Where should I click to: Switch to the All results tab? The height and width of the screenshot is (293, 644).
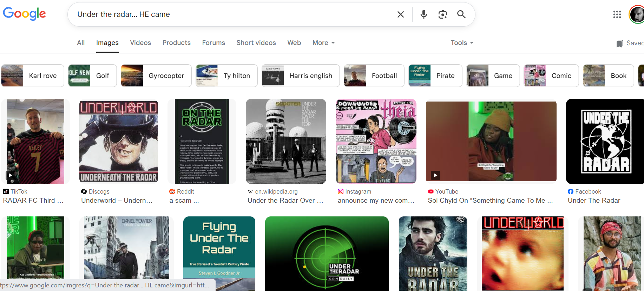pyautogui.click(x=81, y=43)
